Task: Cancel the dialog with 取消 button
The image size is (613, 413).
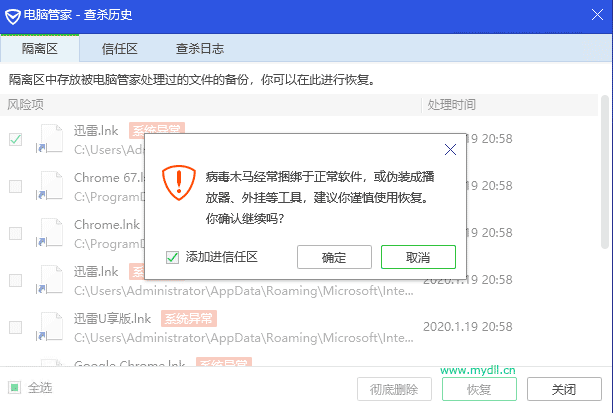Action: click(x=418, y=257)
